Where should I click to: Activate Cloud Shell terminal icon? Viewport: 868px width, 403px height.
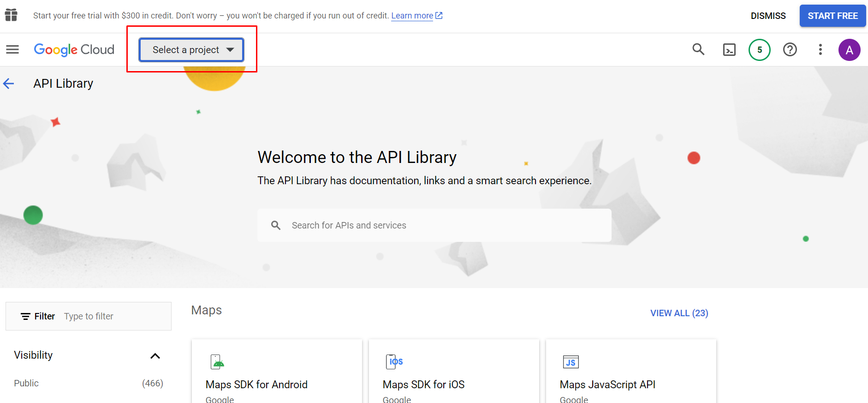(x=729, y=49)
